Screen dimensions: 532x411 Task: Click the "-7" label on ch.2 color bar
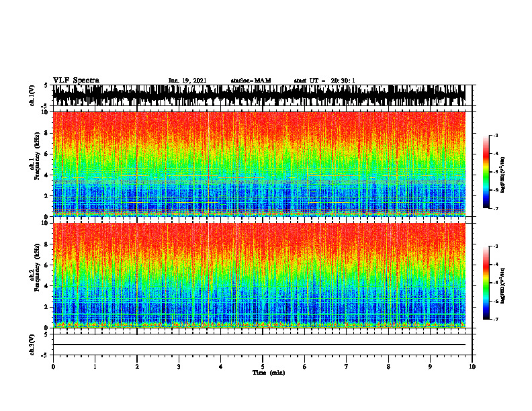point(496,319)
